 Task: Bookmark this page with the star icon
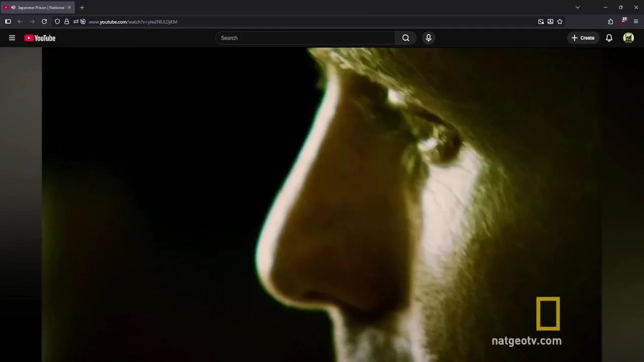[560, 22]
